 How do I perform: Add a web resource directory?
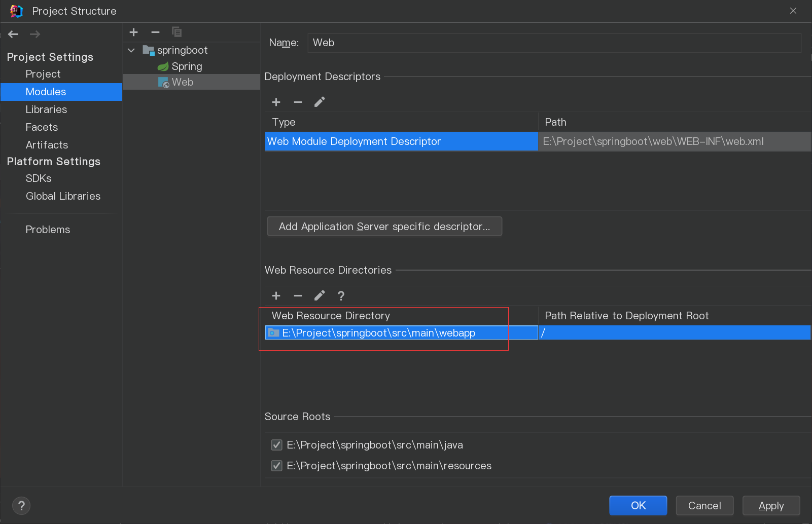276,295
